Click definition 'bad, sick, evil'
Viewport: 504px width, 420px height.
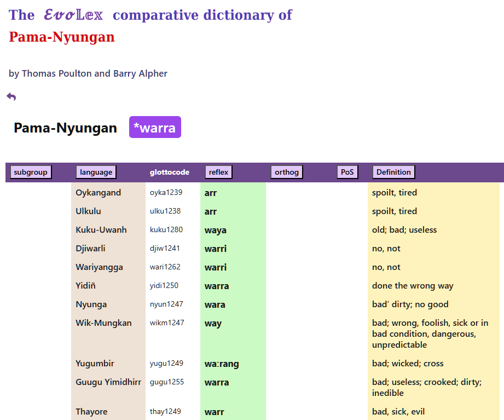pyautogui.click(x=398, y=412)
